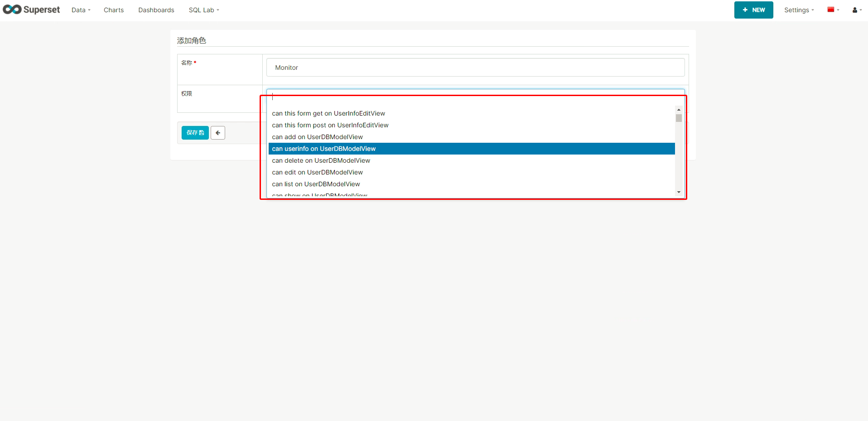Open the language flag selector
868x421 pixels.
click(833, 10)
